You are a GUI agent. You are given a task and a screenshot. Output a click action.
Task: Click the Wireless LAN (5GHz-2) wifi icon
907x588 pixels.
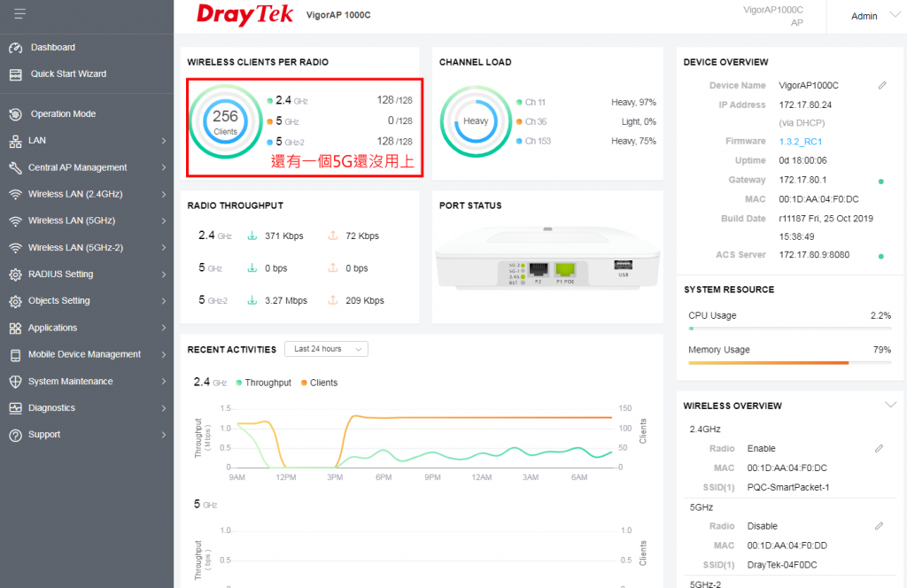[x=16, y=248]
